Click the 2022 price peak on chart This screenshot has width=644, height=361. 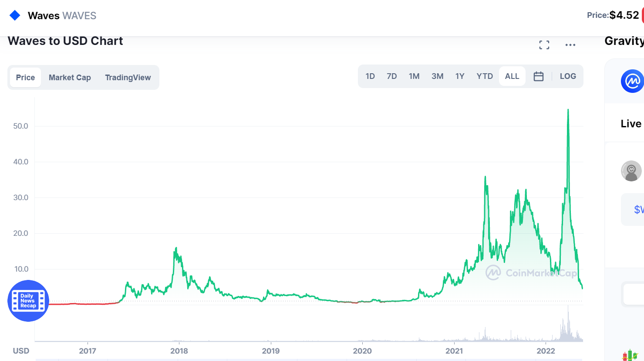click(568, 110)
